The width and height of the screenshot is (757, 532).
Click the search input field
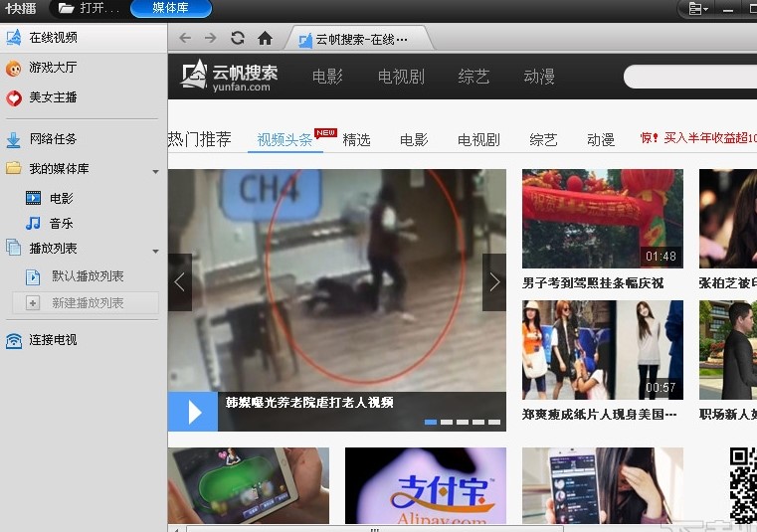(690, 77)
